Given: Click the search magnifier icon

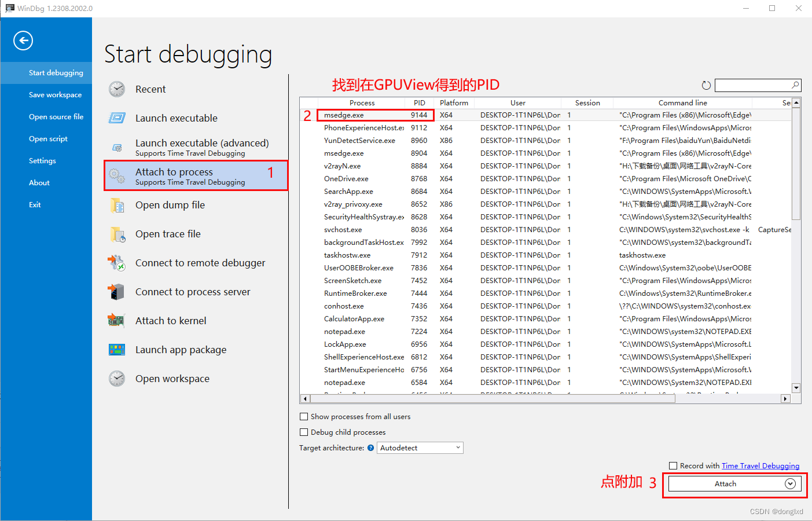Looking at the screenshot, I should click(796, 85).
